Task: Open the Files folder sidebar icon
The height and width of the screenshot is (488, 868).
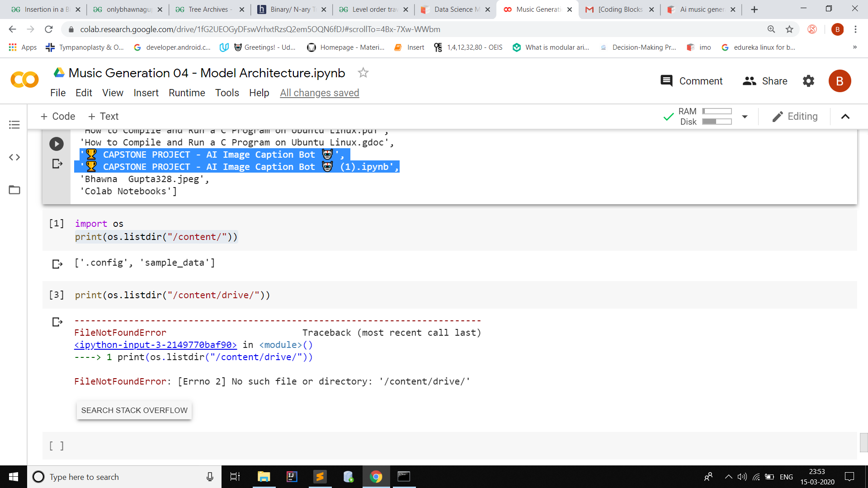Action: (14, 190)
